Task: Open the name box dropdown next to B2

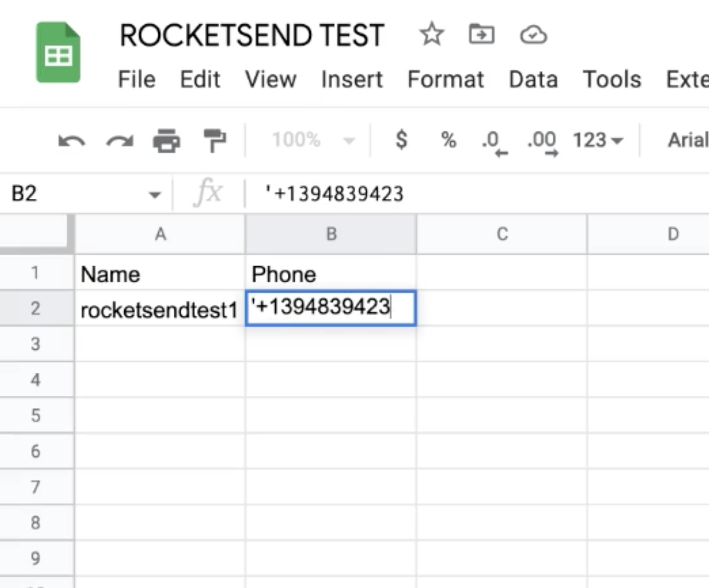Action: [155, 194]
